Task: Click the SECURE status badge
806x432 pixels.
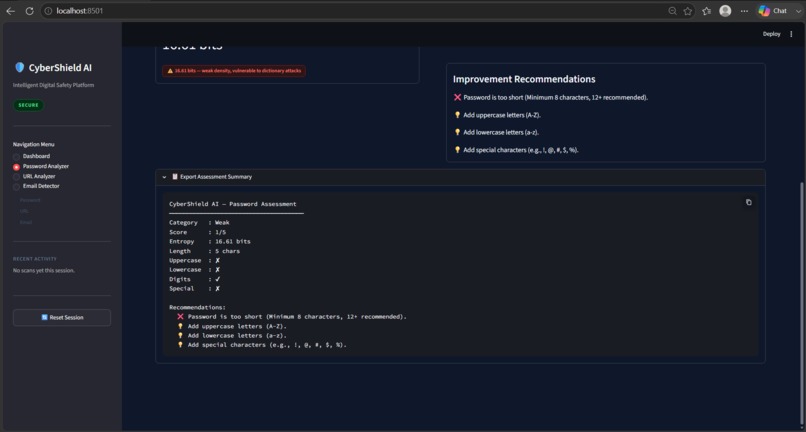Action: pyautogui.click(x=28, y=105)
